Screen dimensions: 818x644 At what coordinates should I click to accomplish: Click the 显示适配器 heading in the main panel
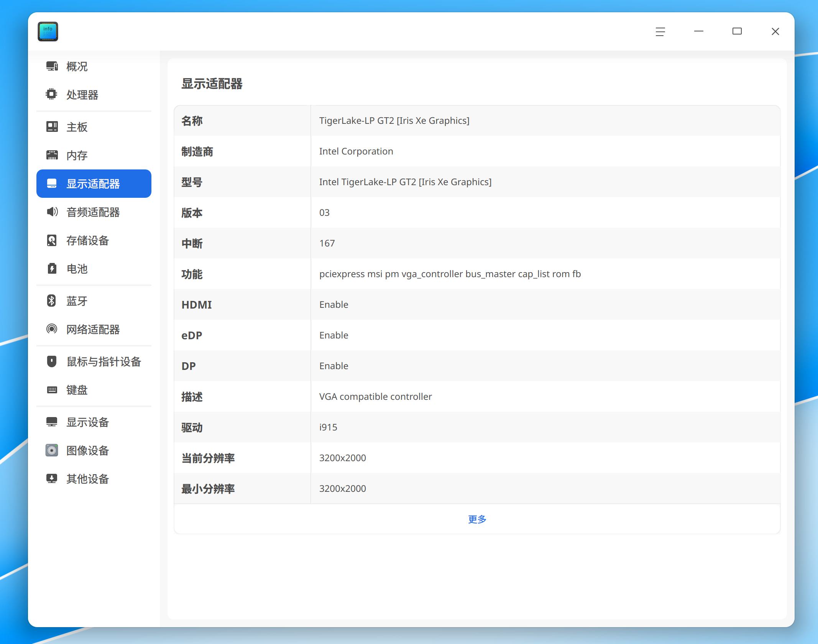tap(212, 84)
